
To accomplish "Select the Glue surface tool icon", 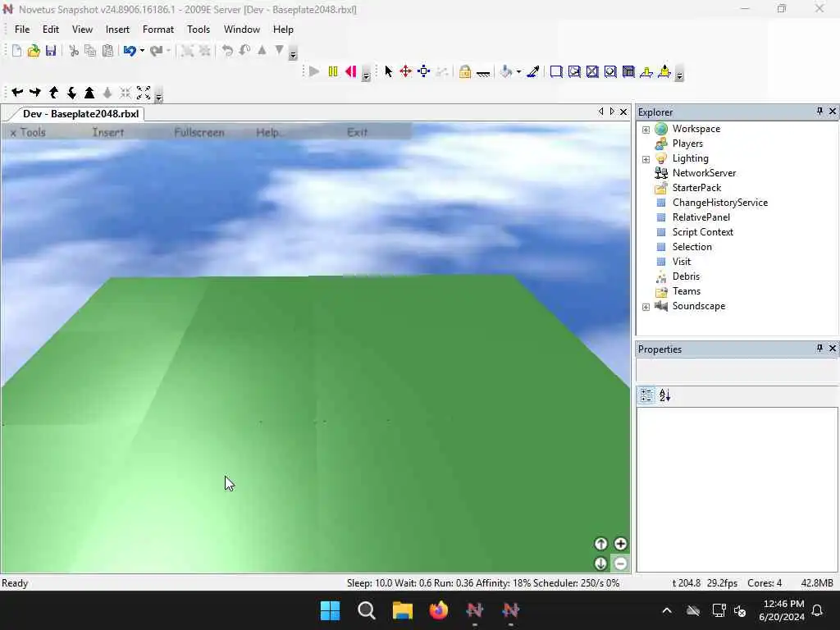I will 574,72.
